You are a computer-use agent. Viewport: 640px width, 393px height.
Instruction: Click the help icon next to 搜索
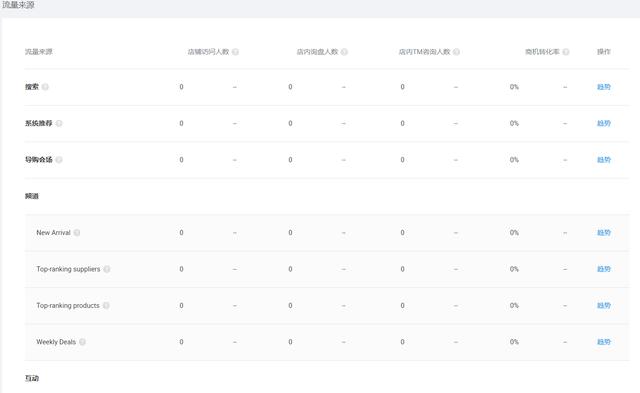(x=45, y=87)
